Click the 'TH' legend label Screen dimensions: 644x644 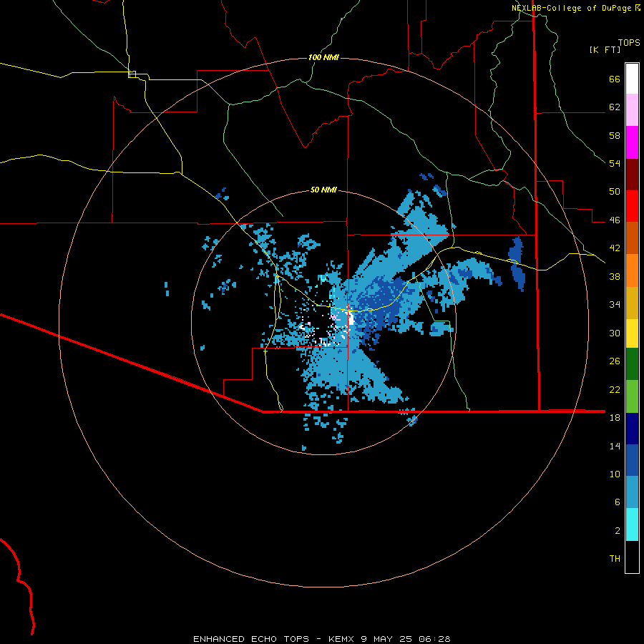[615, 559]
